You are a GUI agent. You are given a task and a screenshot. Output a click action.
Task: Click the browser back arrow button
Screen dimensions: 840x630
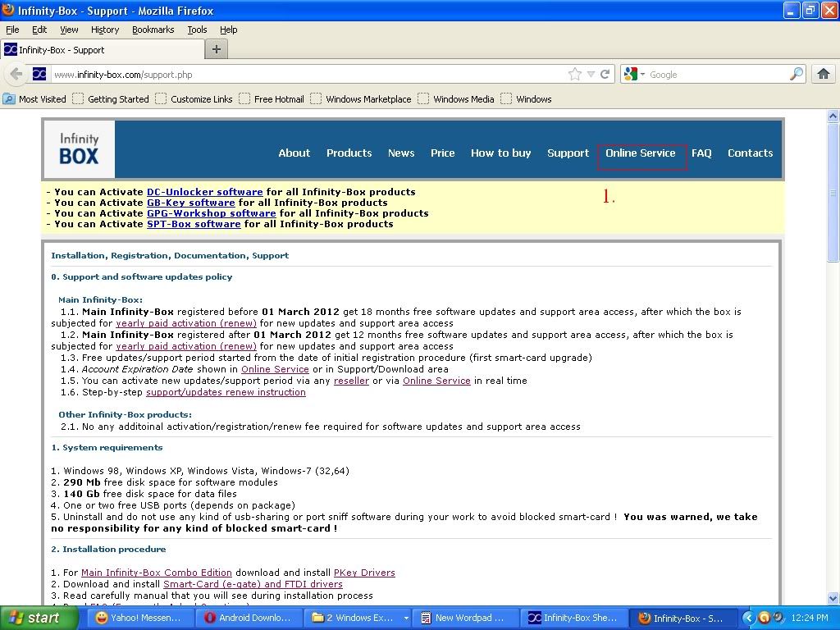pyautogui.click(x=16, y=74)
